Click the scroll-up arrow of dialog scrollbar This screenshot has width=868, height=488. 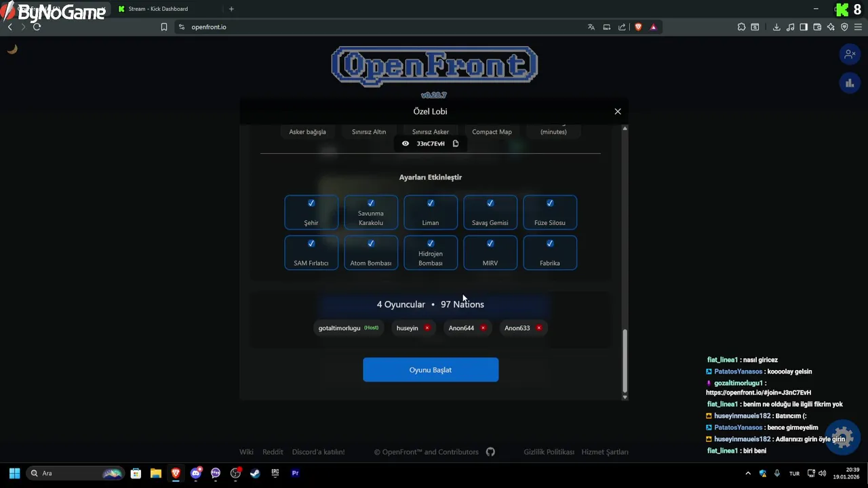point(625,128)
